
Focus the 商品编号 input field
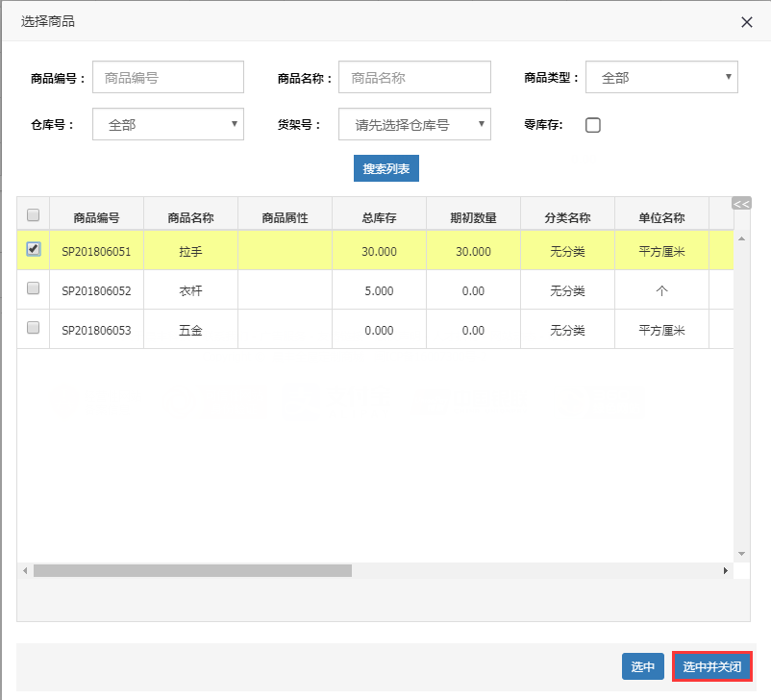[168, 77]
